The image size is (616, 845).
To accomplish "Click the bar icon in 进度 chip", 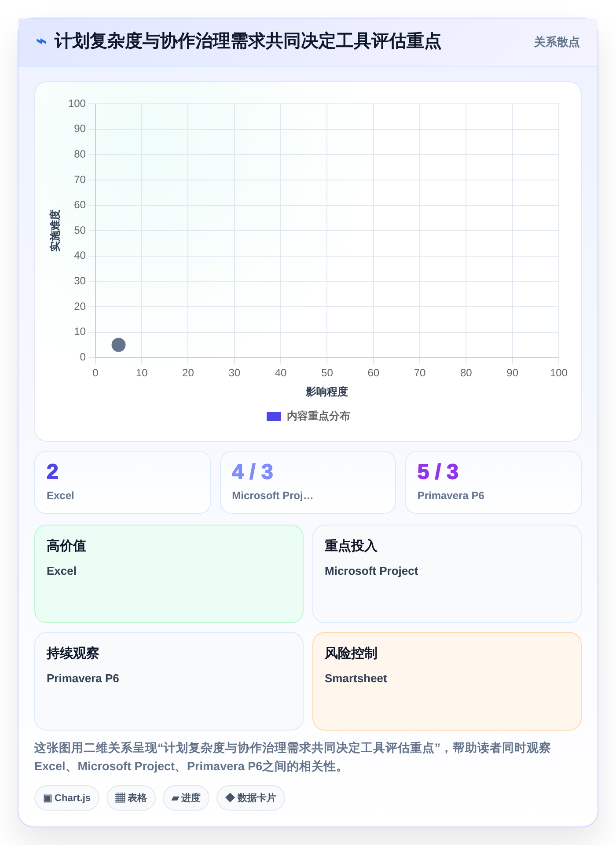I will click(x=175, y=798).
